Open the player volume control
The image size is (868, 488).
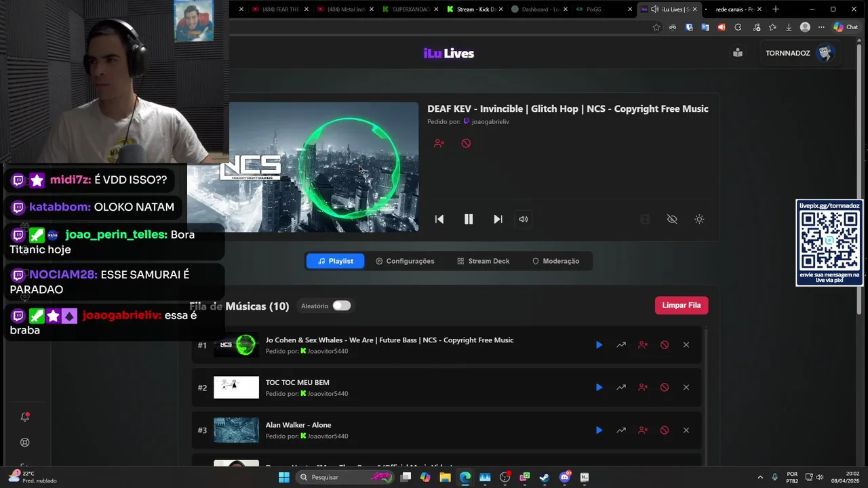524,219
